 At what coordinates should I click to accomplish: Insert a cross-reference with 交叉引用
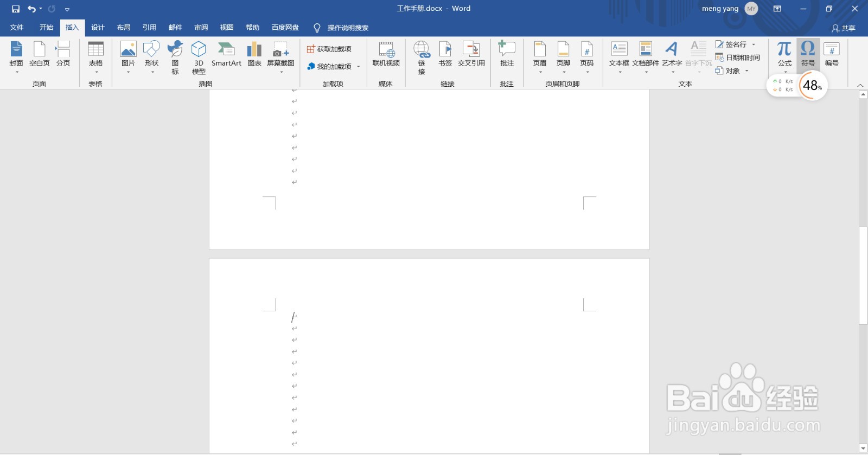click(x=471, y=54)
